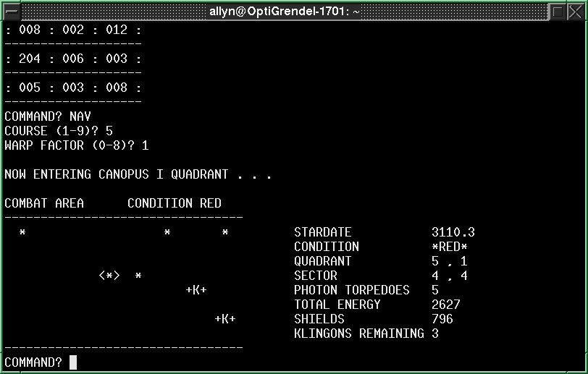Click the Enterprise <*> ship symbol
Viewport: 588px width, 374px height.
[x=109, y=276]
